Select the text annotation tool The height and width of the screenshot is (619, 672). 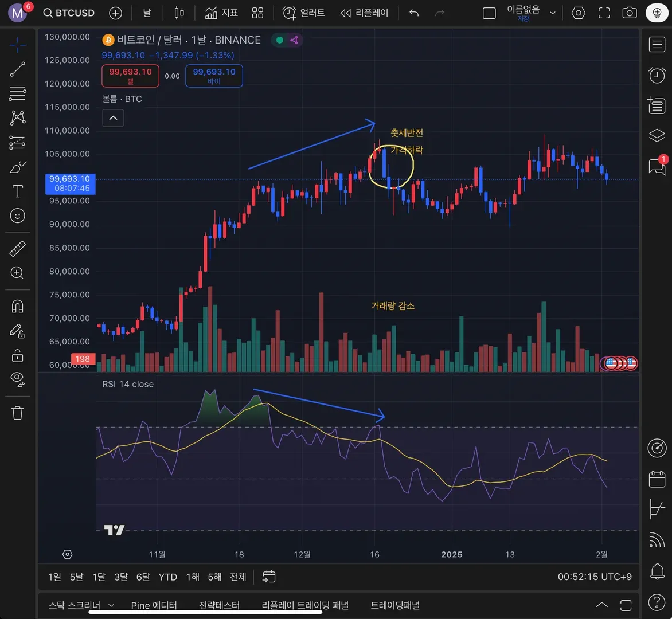pos(18,191)
